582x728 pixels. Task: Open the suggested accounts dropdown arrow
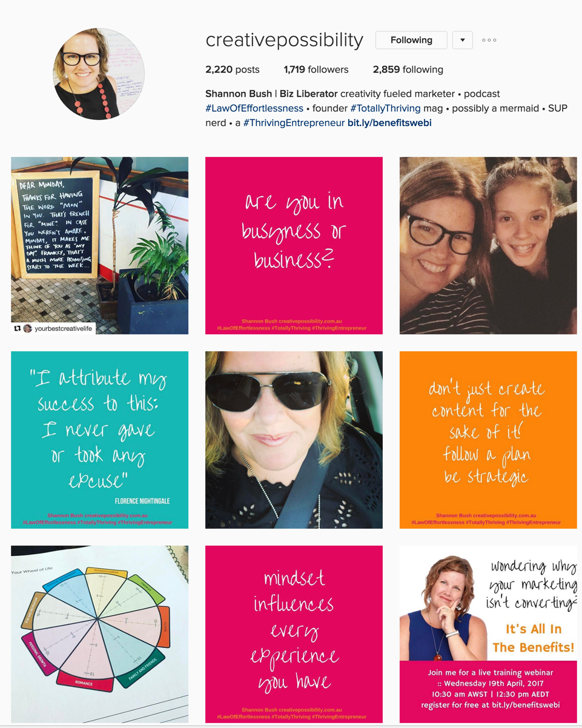coord(463,40)
